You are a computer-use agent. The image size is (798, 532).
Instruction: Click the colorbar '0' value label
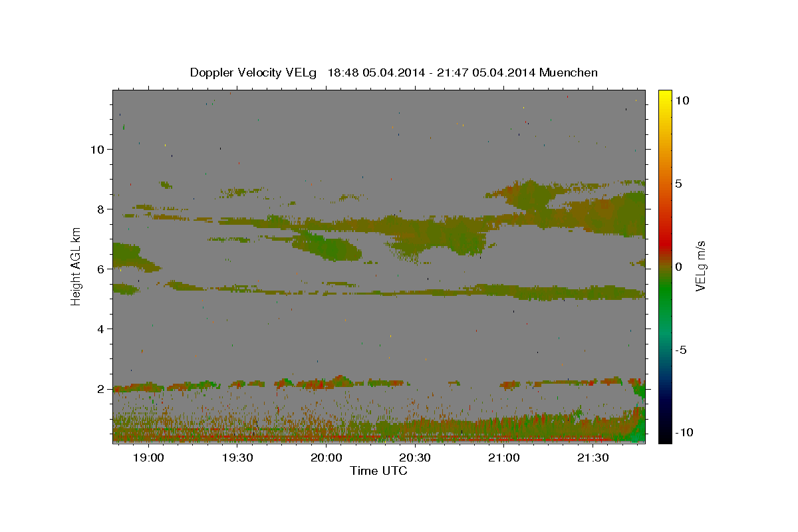point(679,267)
